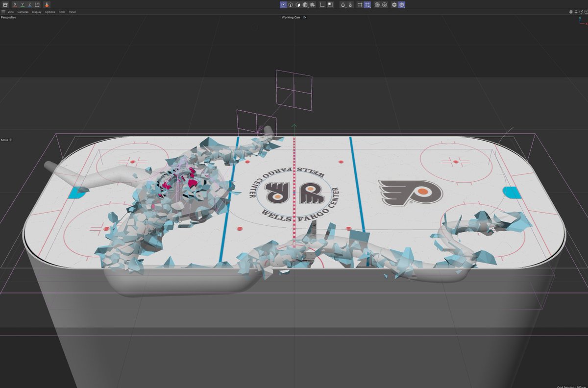The height and width of the screenshot is (388, 588).
Task: Toggle highlighted locked workplane icon
Action: coord(367,5)
